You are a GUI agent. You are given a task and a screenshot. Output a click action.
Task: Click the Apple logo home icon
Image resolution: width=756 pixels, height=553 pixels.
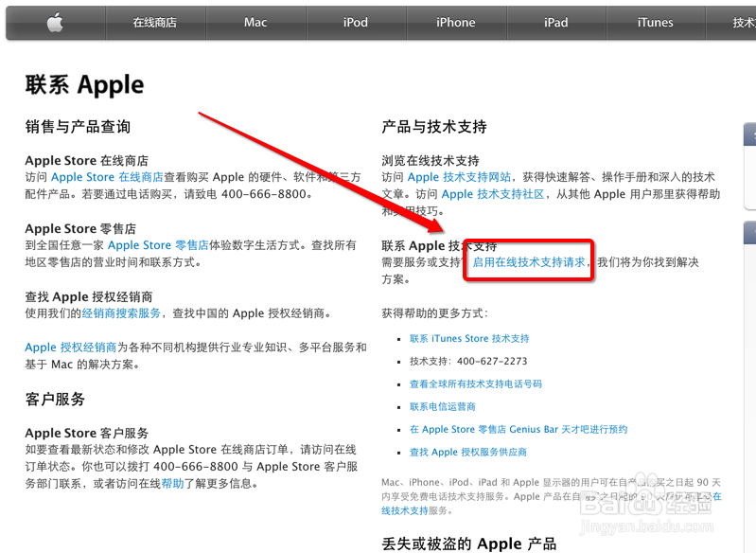(56, 23)
